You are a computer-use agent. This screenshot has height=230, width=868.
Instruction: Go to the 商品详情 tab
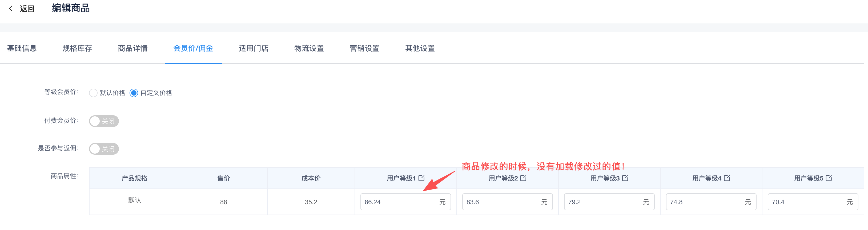pyautogui.click(x=133, y=48)
